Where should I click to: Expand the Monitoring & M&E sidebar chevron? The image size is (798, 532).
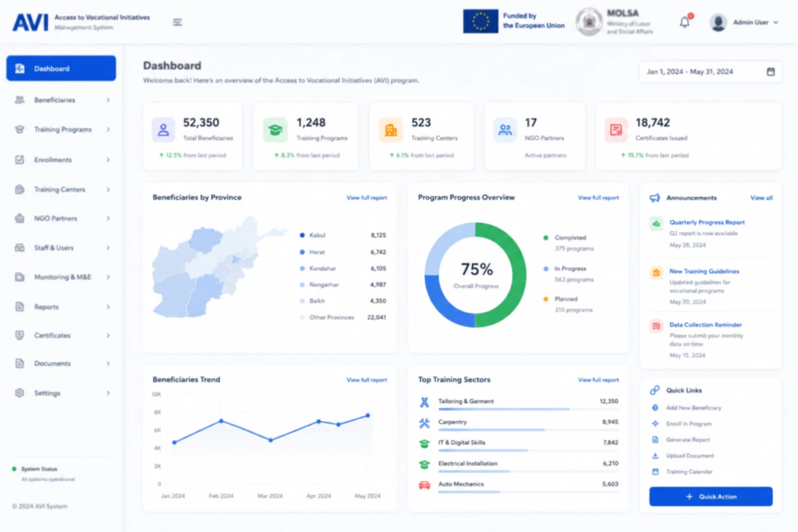[108, 277]
